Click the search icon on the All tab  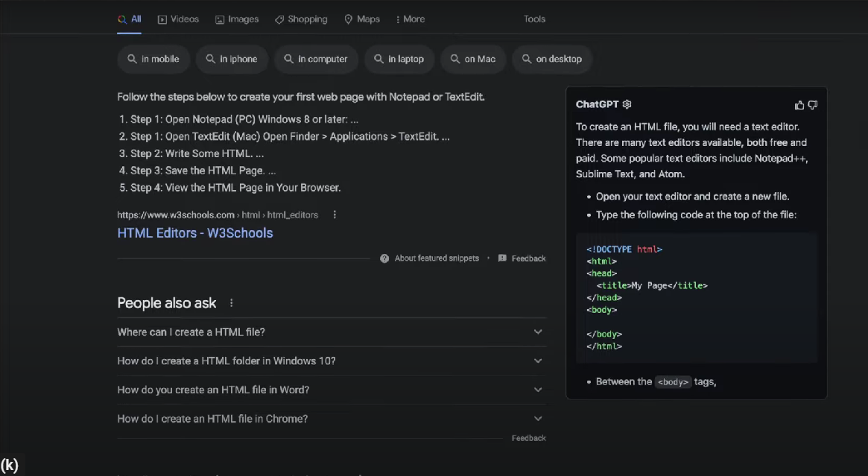(x=121, y=19)
